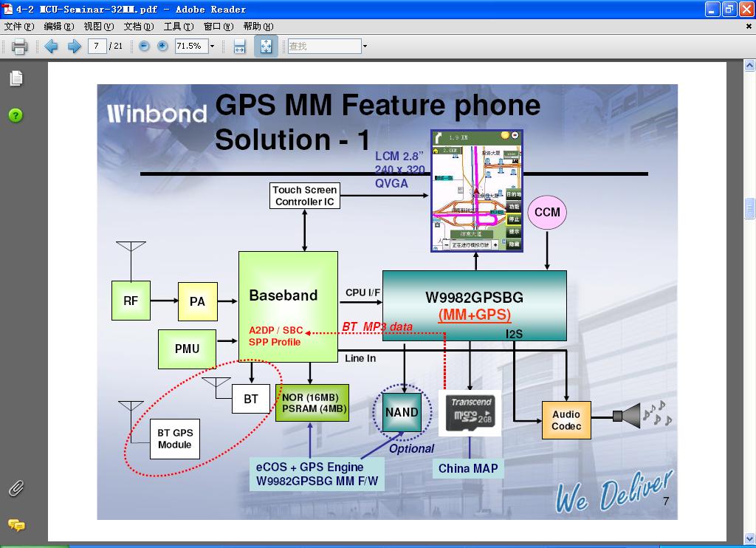The image size is (756, 548).
Task: Click the 'Optional' italic text
Action: click(x=411, y=448)
